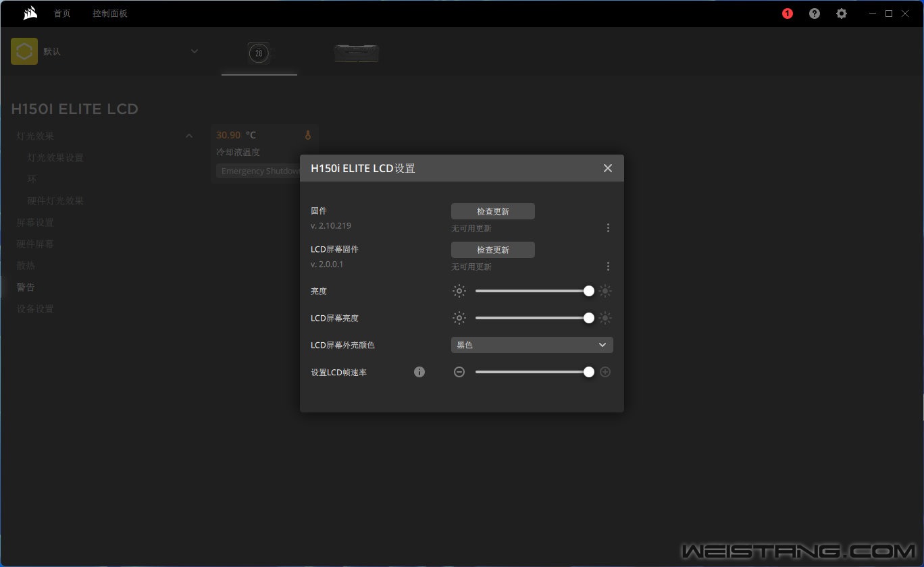Click 检查更新 button for 固件
The width and height of the screenshot is (924, 567).
pos(493,211)
